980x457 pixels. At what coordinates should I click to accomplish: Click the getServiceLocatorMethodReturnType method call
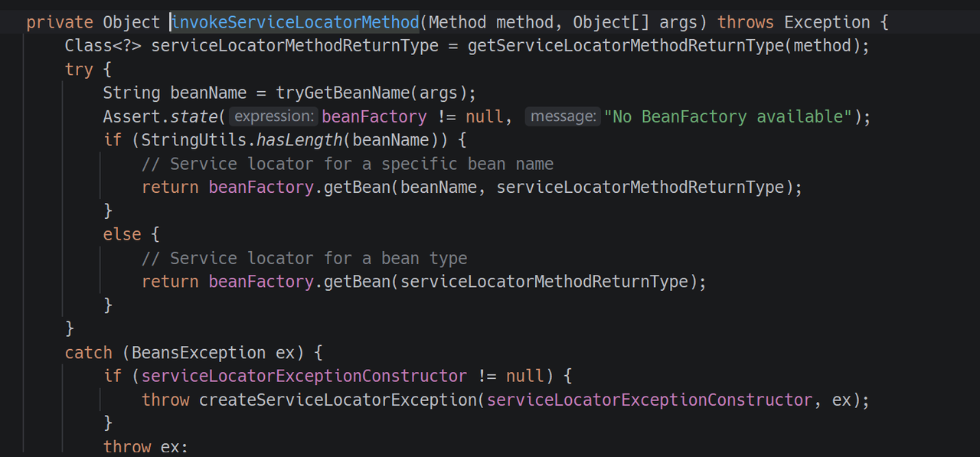626,46
